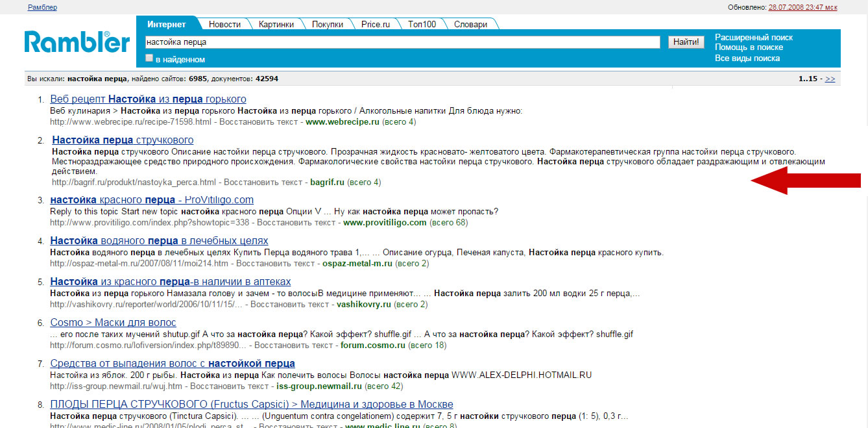The height and width of the screenshot is (428, 868).
Task: Click Восстановить текст for provitiligo.com result
Action: point(296,222)
